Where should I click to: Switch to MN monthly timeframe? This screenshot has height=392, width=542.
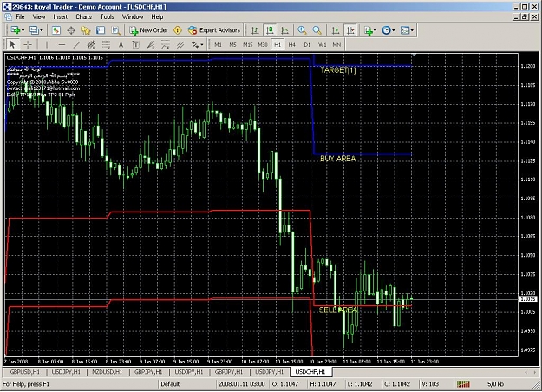point(336,44)
